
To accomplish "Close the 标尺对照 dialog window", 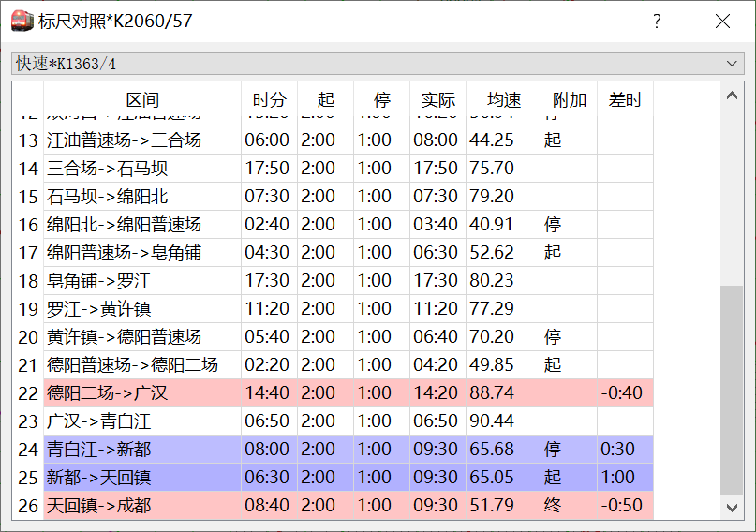I will point(722,22).
